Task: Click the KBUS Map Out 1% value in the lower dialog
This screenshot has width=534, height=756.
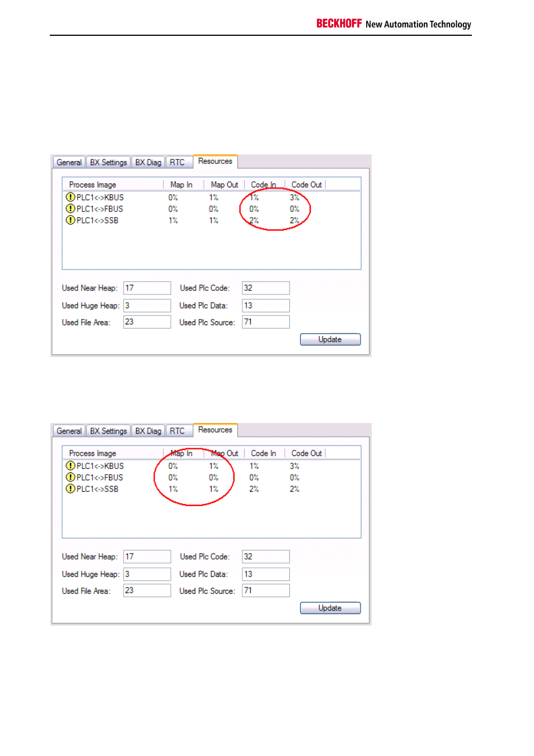Action: 214,466
